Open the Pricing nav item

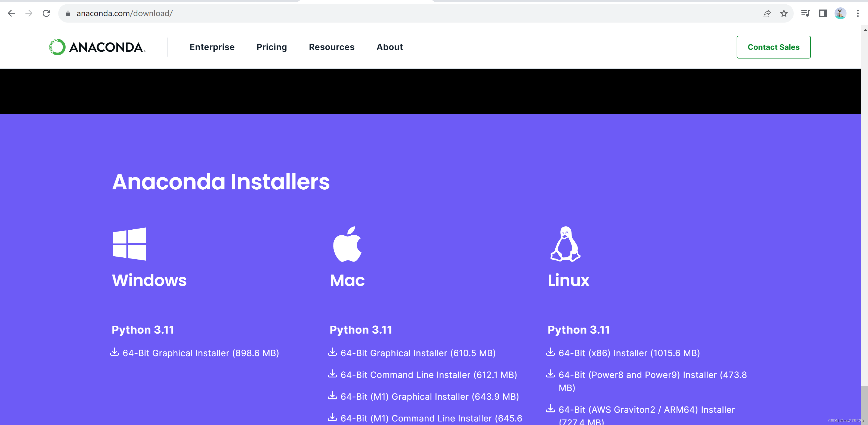[271, 47]
